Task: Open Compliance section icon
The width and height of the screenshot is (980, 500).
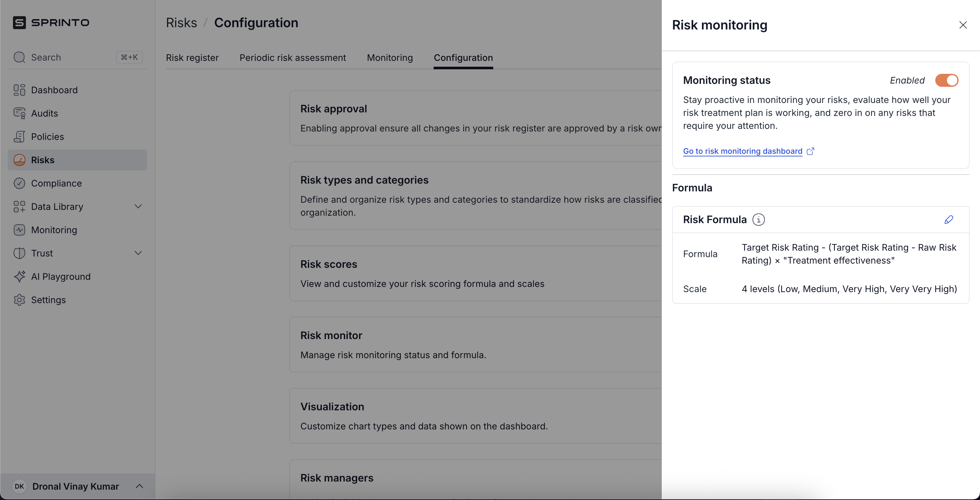Action: tap(19, 183)
